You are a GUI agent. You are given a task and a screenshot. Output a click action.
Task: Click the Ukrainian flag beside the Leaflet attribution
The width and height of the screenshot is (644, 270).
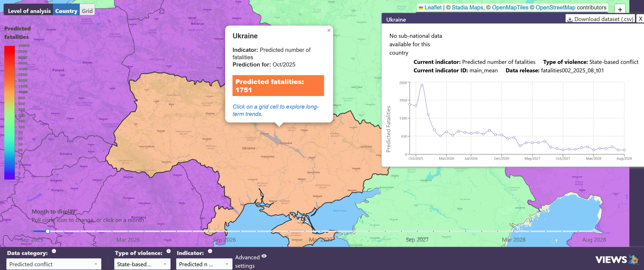421,7
